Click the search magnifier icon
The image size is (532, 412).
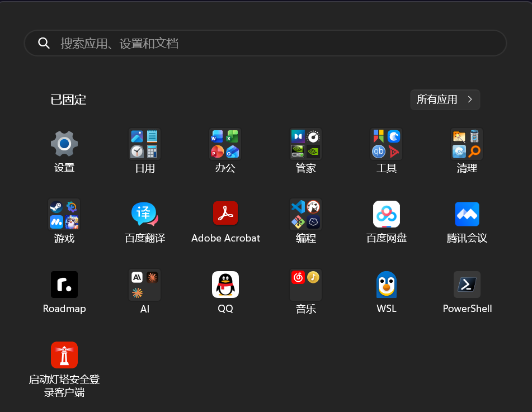point(44,43)
